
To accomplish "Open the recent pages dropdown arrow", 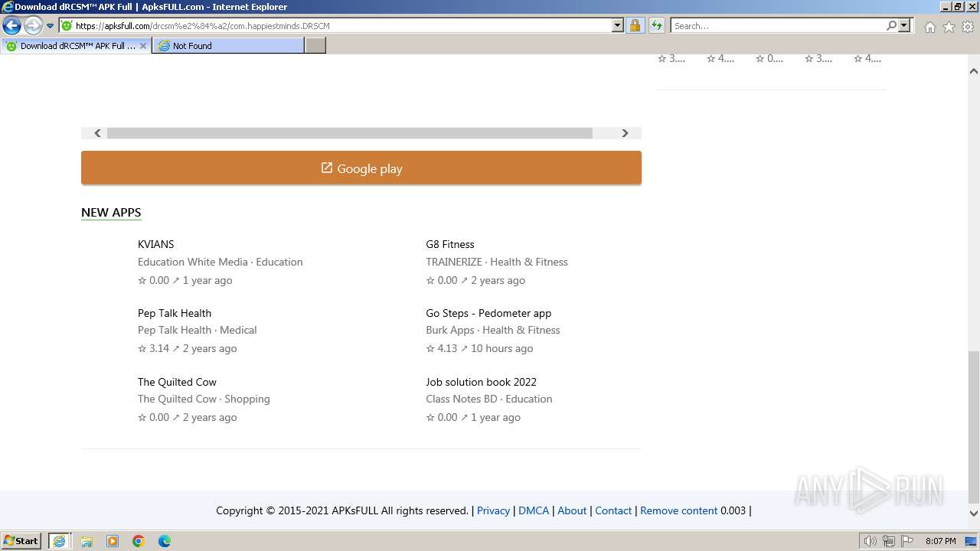I will pos(50,26).
